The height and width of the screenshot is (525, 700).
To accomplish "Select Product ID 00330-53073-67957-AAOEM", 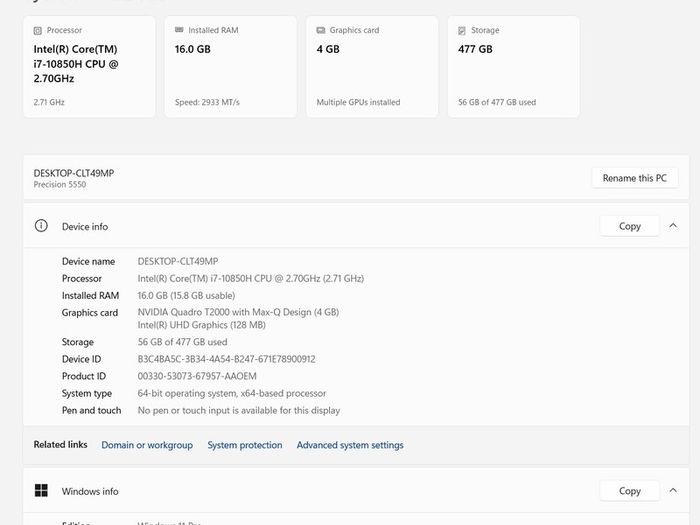I will click(197, 376).
